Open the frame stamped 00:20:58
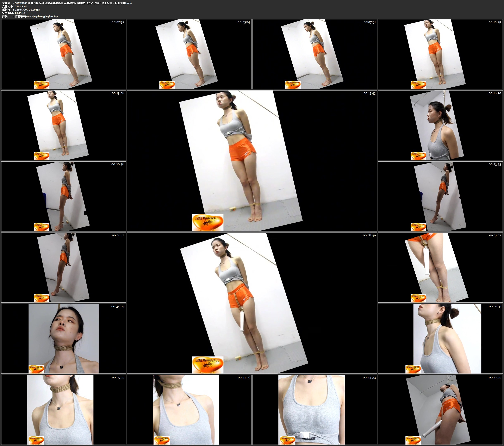The image size is (504, 446). [63, 196]
